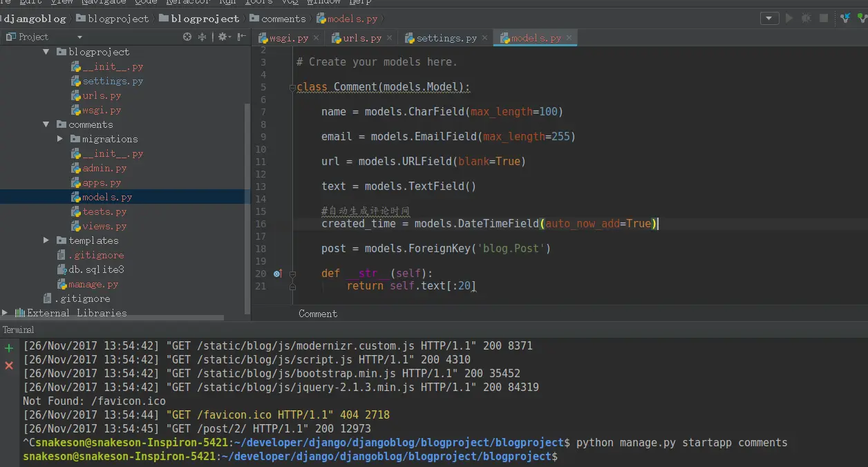868x467 pixels.
Task: Click the Terminal panel title
Action: pos(19,330)
